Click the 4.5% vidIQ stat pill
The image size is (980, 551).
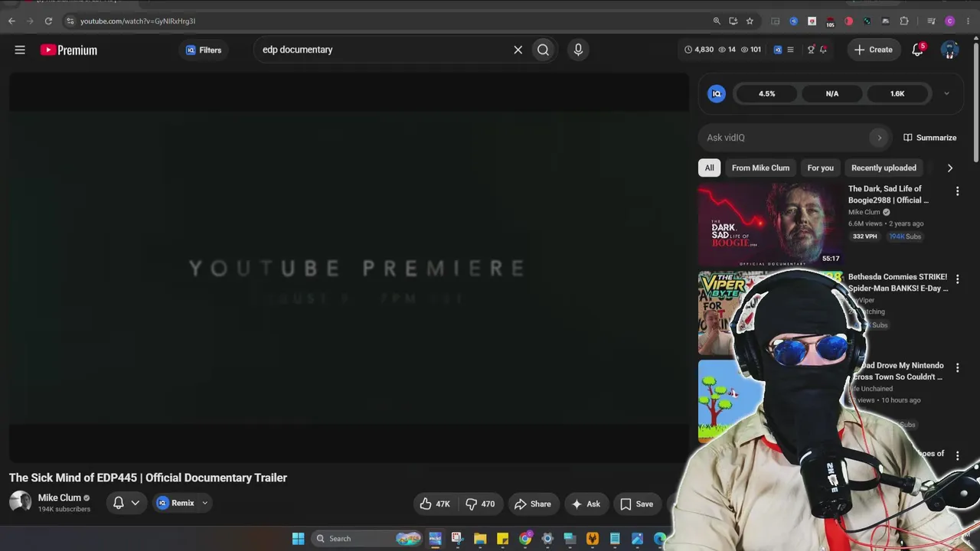(767, 93)
